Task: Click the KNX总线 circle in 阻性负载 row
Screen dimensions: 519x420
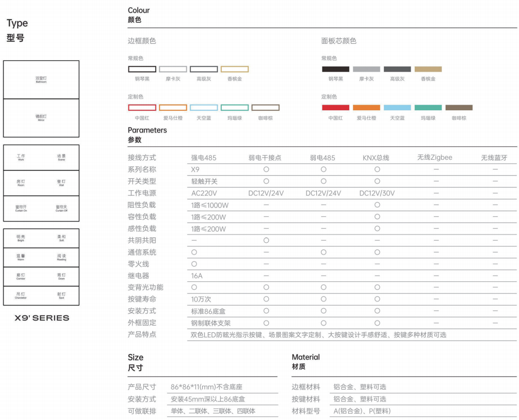Action: coord(377,205)
